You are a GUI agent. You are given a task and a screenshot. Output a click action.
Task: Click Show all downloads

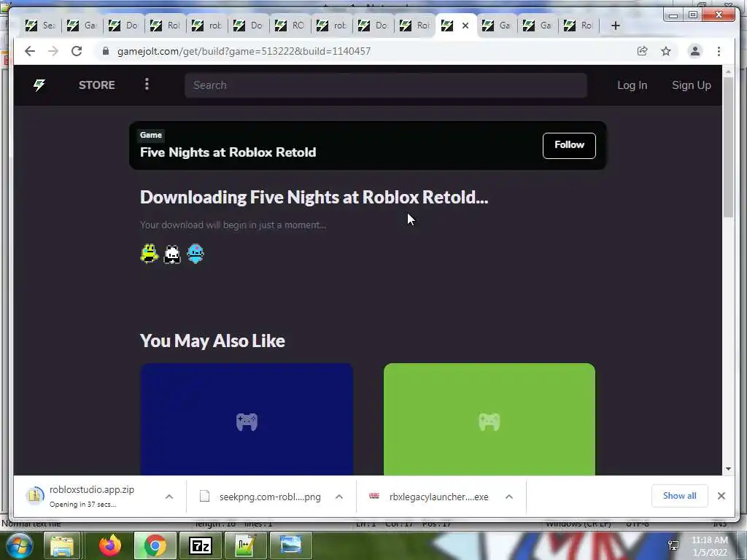[x=679, y=496]
